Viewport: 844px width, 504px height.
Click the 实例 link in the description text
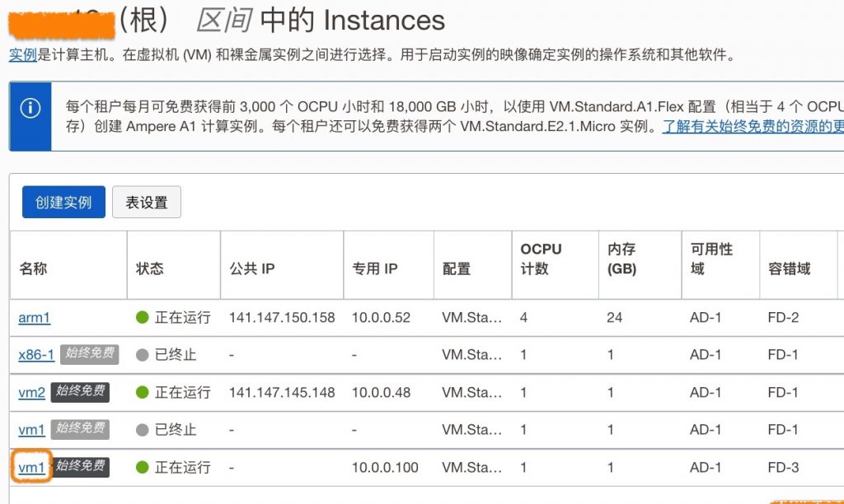click(22, 56)
